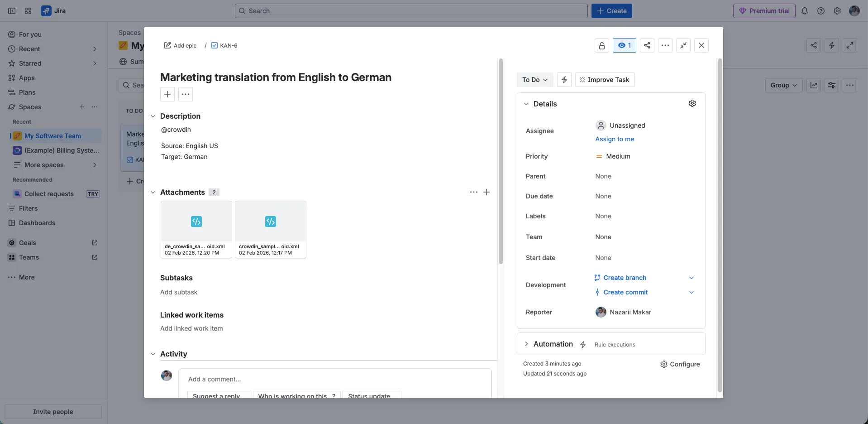Open the Attachments more options menu

pyautogui.click(x=473, y=192)
